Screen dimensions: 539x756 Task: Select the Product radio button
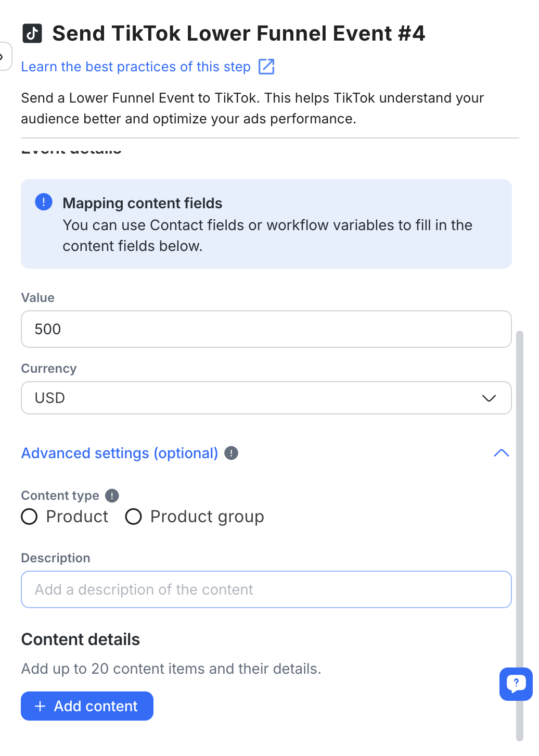coord(29,516)
